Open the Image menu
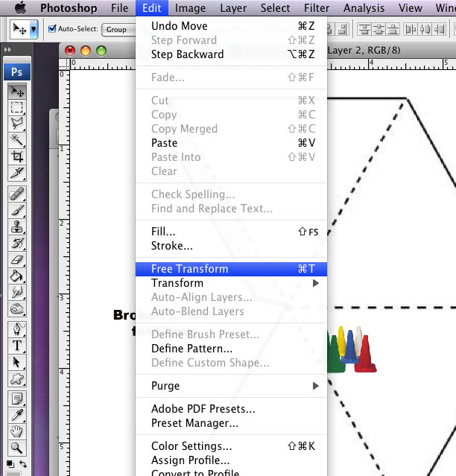Image resolution: width=456 pixels, height=476 pixels. click(190, 8)
